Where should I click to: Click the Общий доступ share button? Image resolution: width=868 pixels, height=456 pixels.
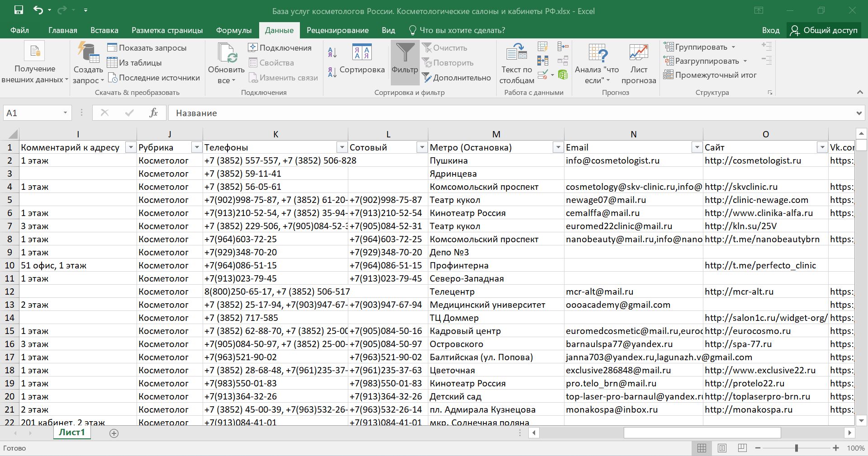(824, 30)
